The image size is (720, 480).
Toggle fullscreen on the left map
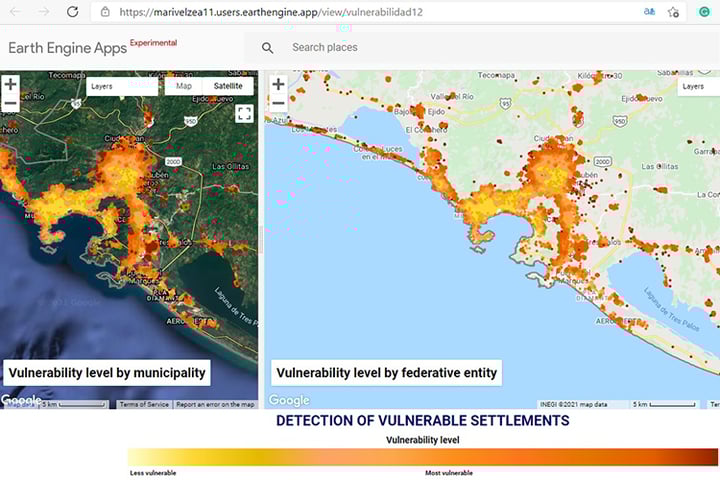pos(244,113)
